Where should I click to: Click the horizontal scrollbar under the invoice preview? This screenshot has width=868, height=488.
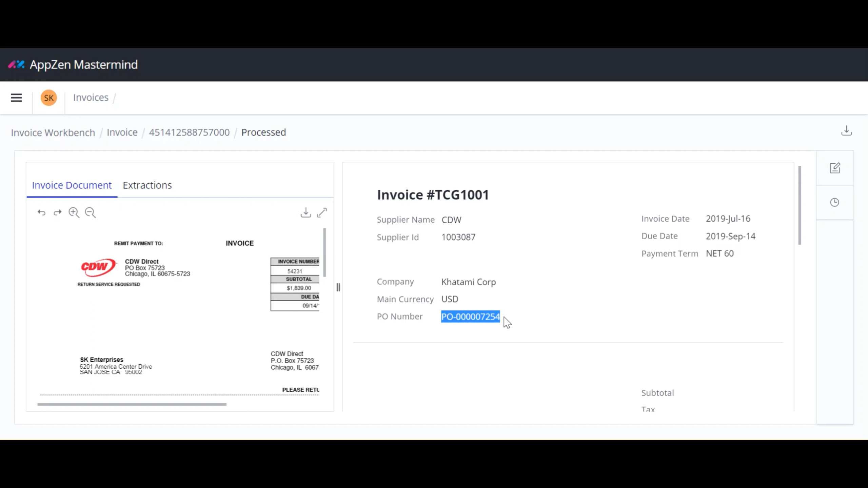[132, 404]
